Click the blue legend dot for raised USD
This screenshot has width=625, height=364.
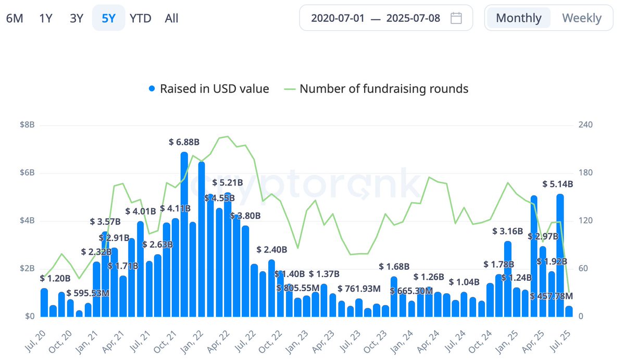click(x=151, y=89)
